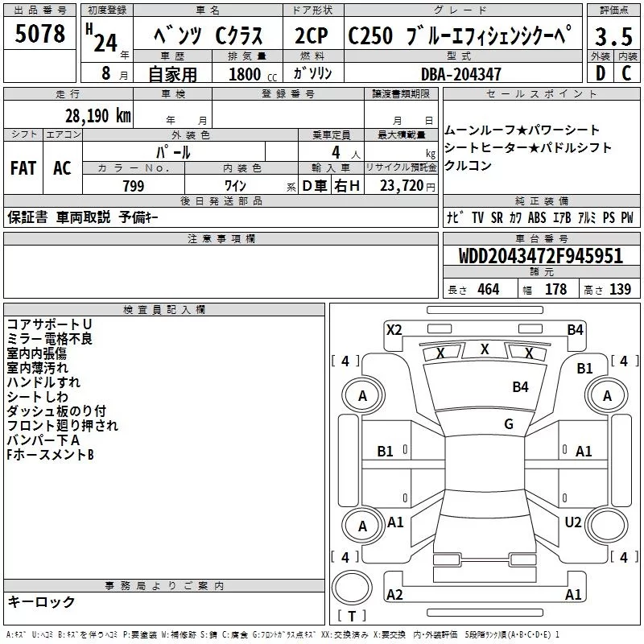Viewport: 644px width, 644px height.
Task: Click equipment code PW
Action: 627,217
